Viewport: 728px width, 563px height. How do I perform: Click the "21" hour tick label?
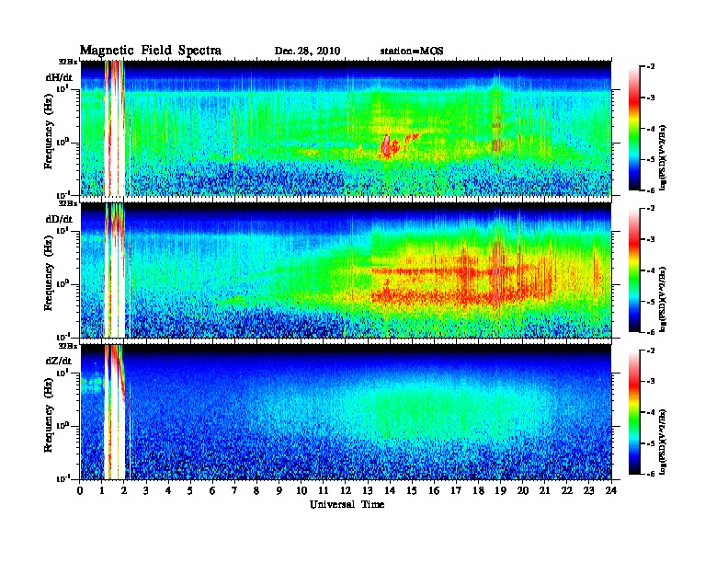(545, 490)
